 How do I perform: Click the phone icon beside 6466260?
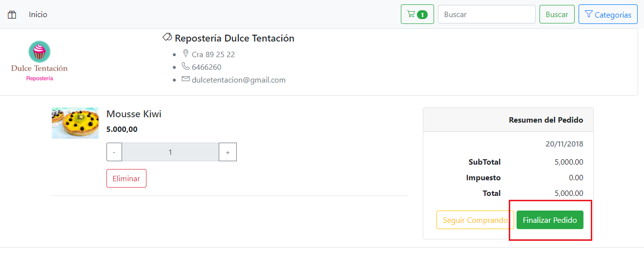click(186, 66)
